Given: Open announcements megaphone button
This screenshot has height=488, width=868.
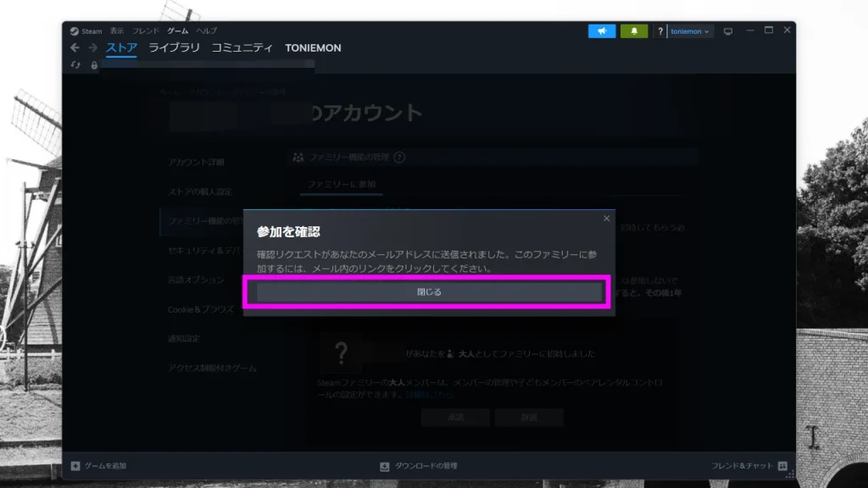Looking at the screenshot, I should pos(602,31).
